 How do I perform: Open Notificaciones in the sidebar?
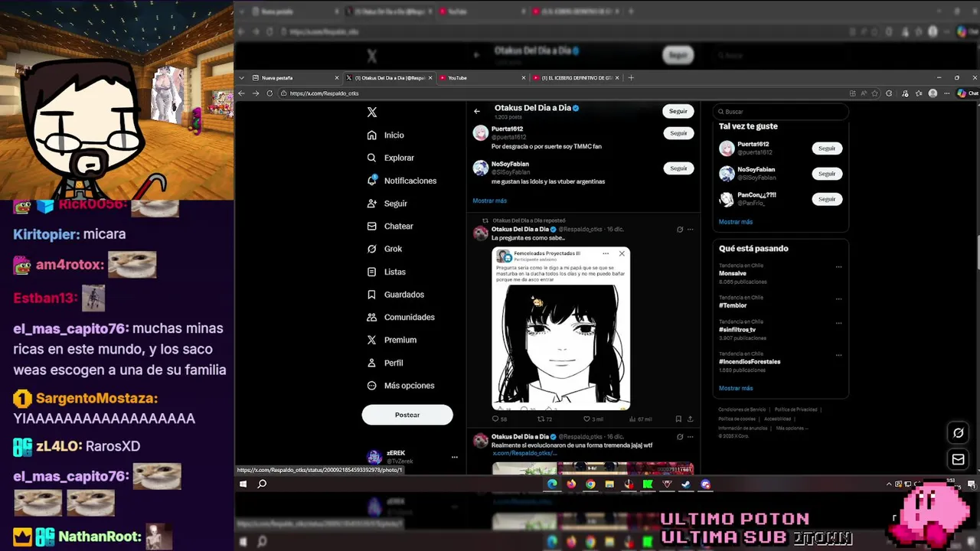click(401, 181)
